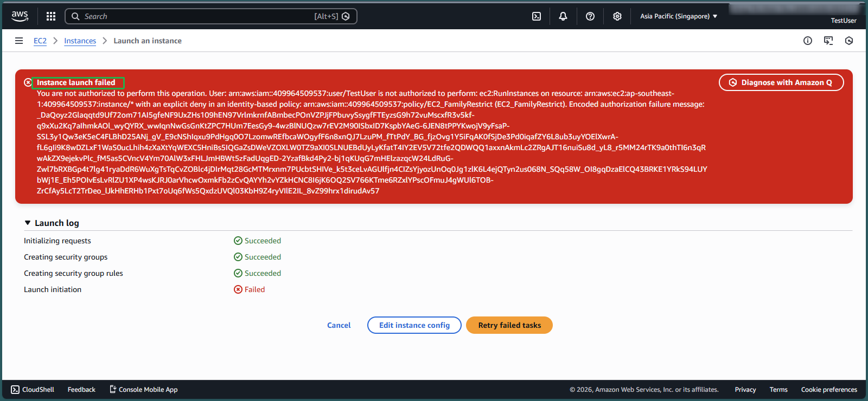Click the Creating security group rules label

point(73,273)
